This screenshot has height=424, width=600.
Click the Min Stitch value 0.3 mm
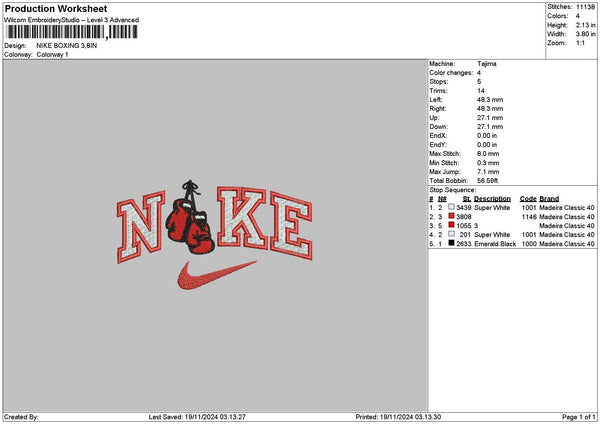click(x=488, y=163)
